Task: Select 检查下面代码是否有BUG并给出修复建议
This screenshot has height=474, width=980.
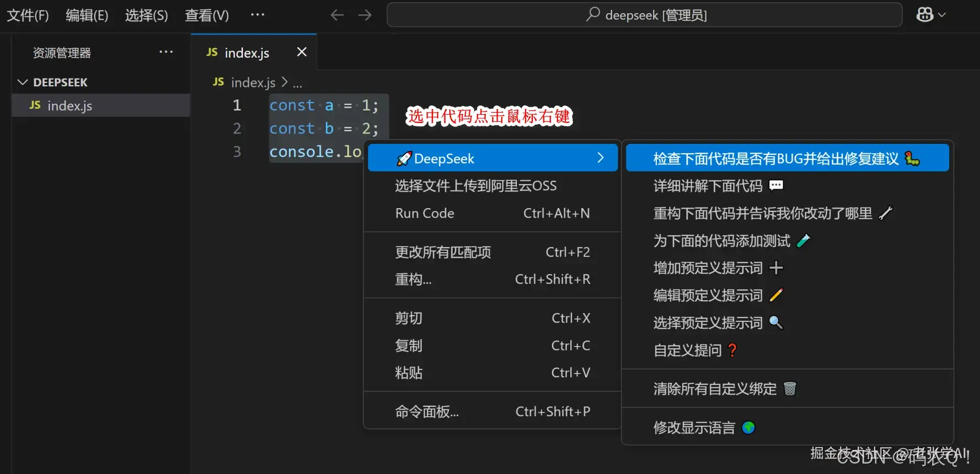Action: pos(787,158)
